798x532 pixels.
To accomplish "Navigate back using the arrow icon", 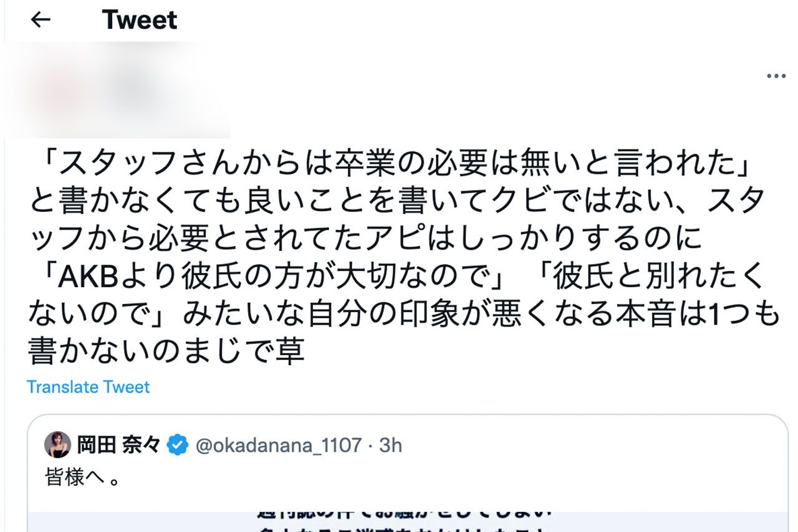I will click(40, 20).
